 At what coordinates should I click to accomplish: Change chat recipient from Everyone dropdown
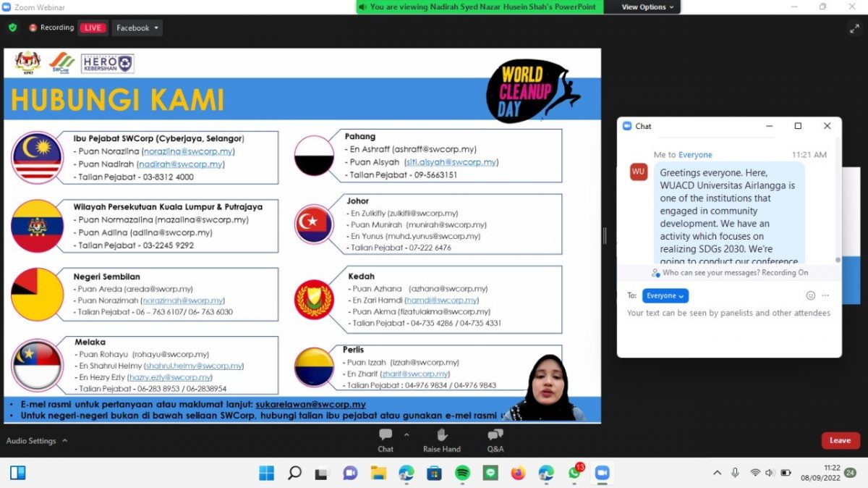665,295
